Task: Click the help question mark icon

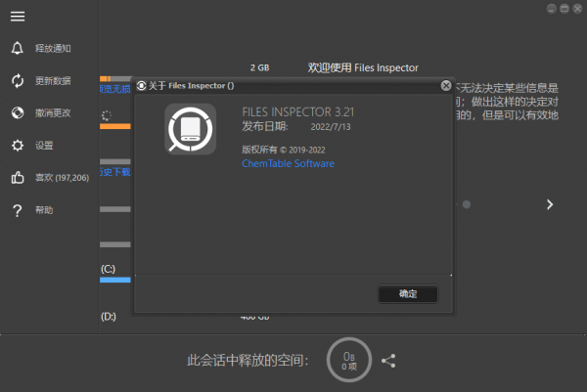Action: coord(18,210)
